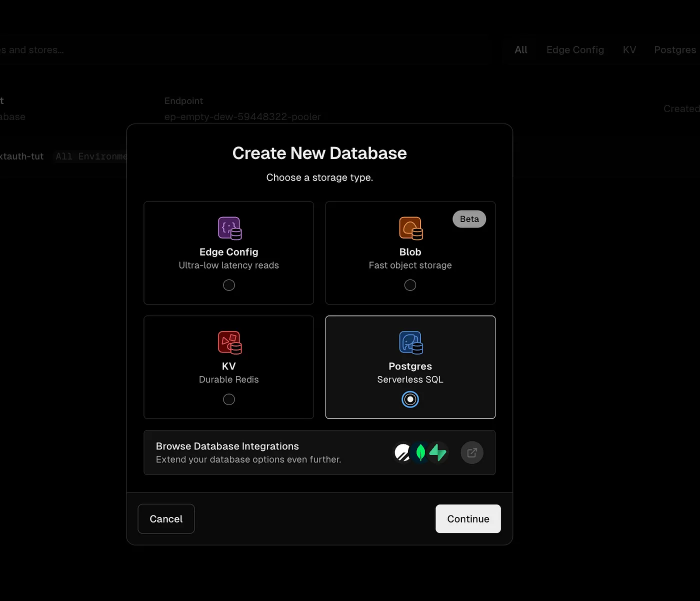Open the external link integrations icon
This screenshot has height=601, width=700.
tap(471, 452)
